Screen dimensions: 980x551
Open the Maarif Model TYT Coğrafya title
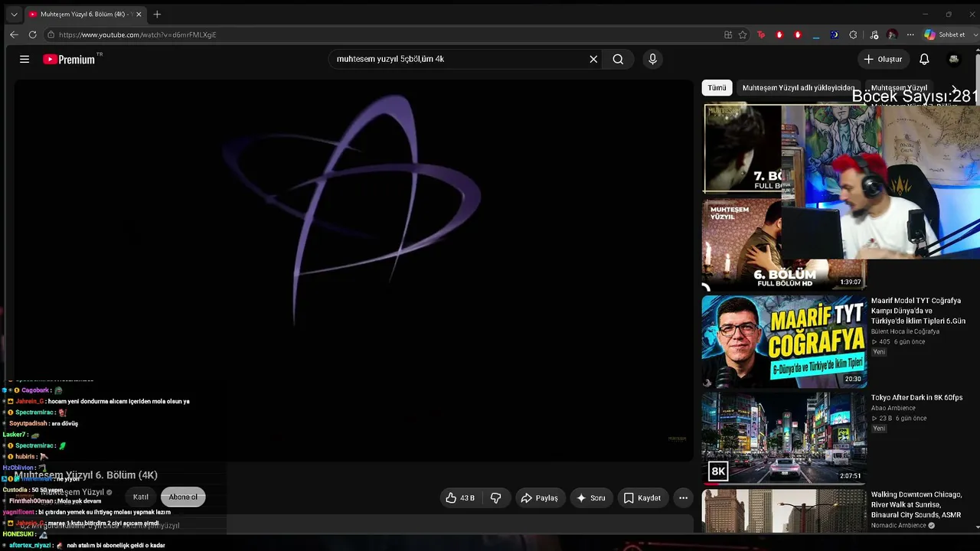[x=919, y=311]
